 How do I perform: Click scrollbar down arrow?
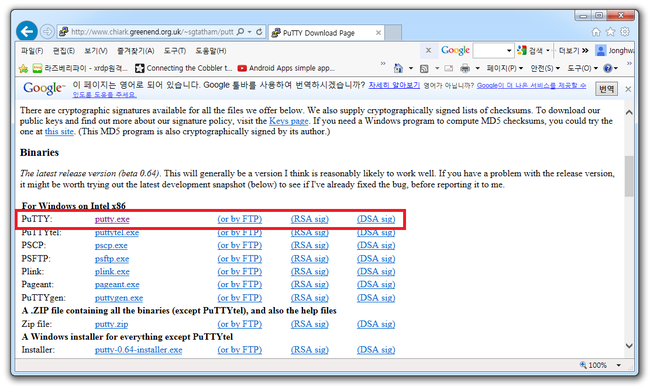629,346
